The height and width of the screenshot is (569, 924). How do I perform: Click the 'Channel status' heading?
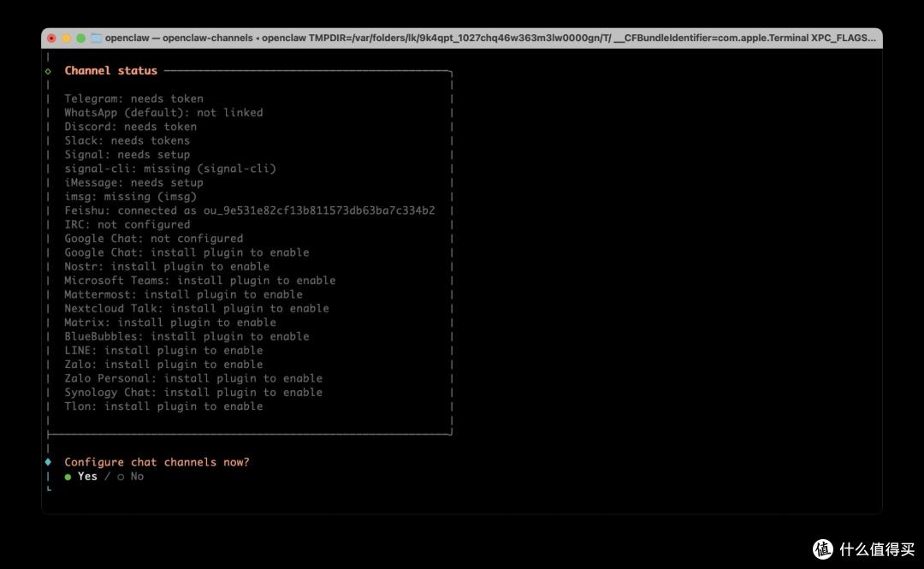click(110, 71)
